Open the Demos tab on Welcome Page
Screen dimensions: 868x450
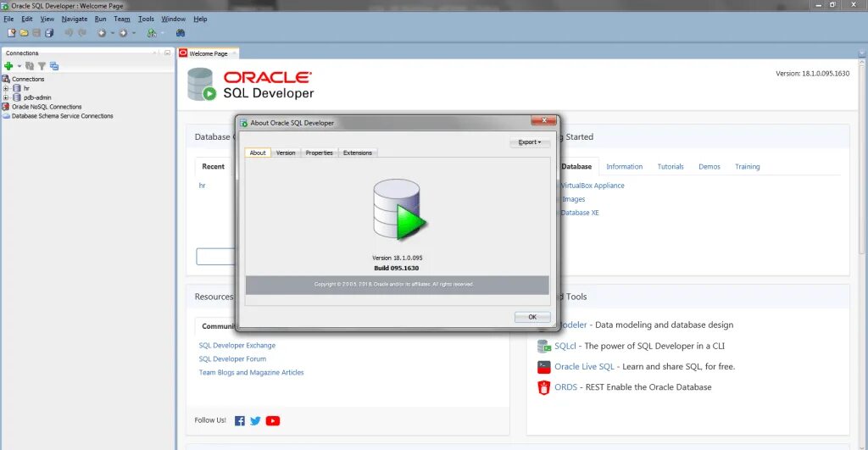tap(709, 167)
